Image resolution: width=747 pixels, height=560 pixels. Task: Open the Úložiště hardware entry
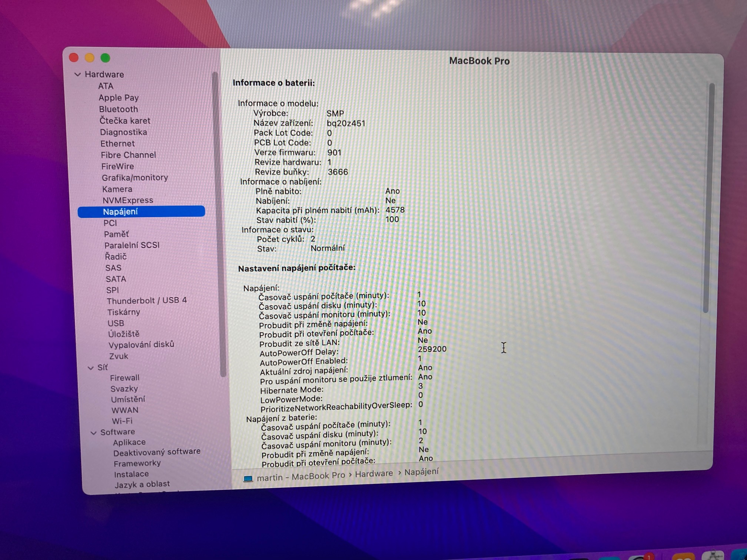(124, 334)
